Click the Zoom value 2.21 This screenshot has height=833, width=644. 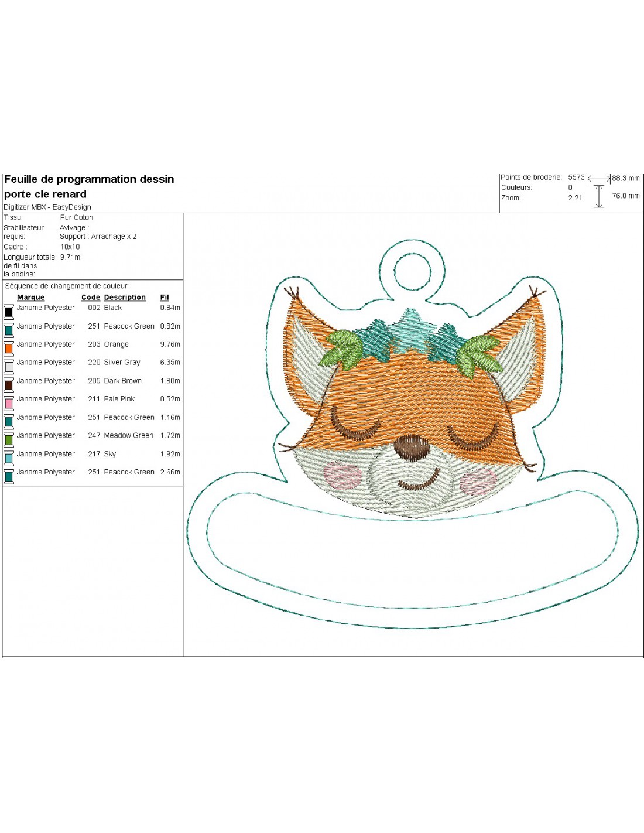coord(575,198)
